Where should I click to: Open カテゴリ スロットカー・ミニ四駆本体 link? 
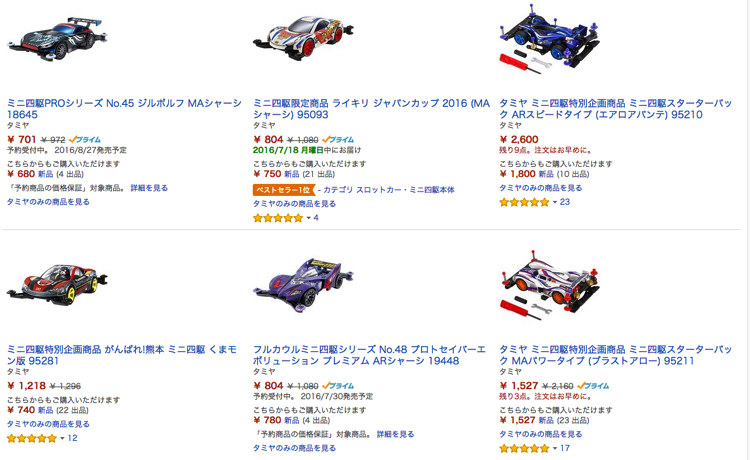[388, 190]
